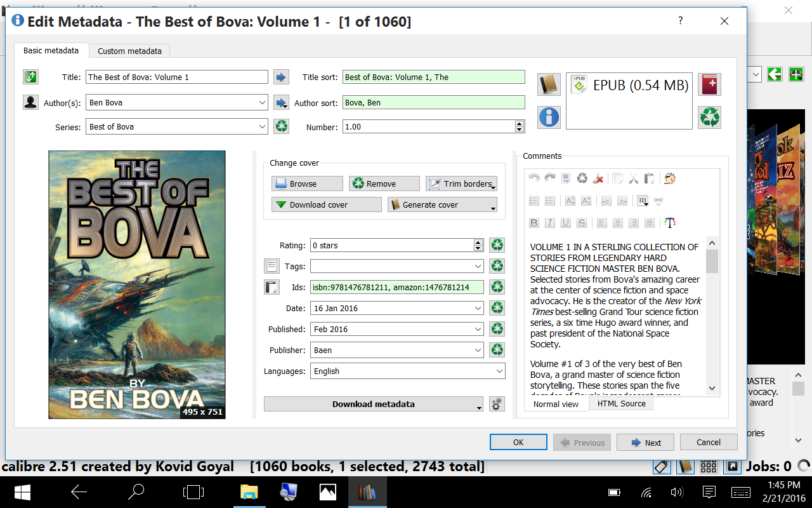This screenshot has height=508, width=812.
Task: Paste ISBN from clipboard into Ids
Action: coord(272,287)
